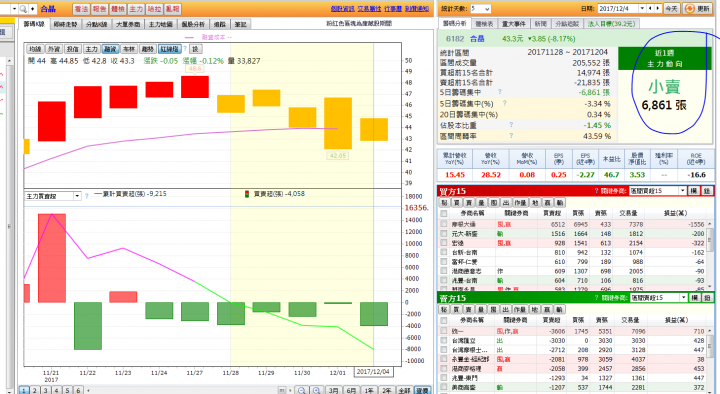Screen dimensions: 720x394
Task: Click the refresh icon button 更新
Action: click(697, 9)
